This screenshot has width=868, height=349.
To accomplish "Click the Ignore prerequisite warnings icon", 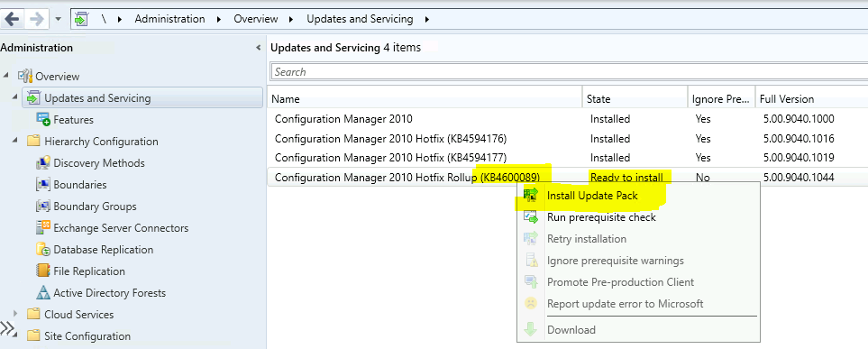I will 531,261.
